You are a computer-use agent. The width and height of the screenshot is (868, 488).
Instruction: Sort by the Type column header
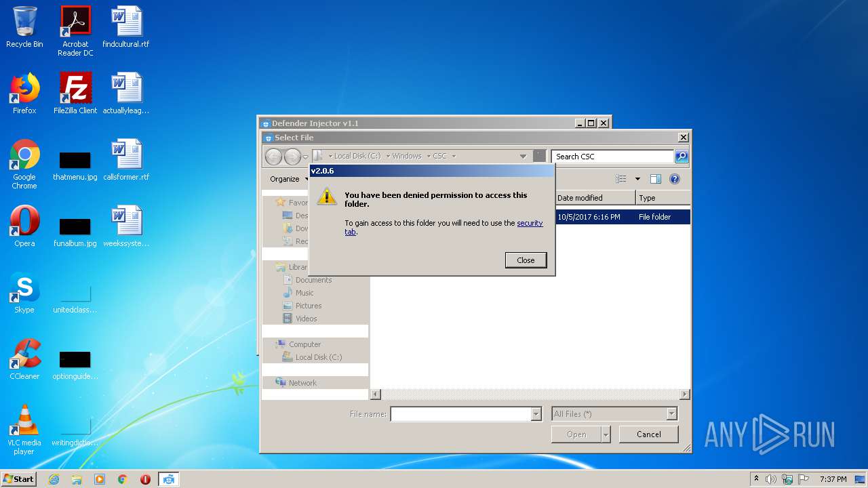[x=663, y=198]
